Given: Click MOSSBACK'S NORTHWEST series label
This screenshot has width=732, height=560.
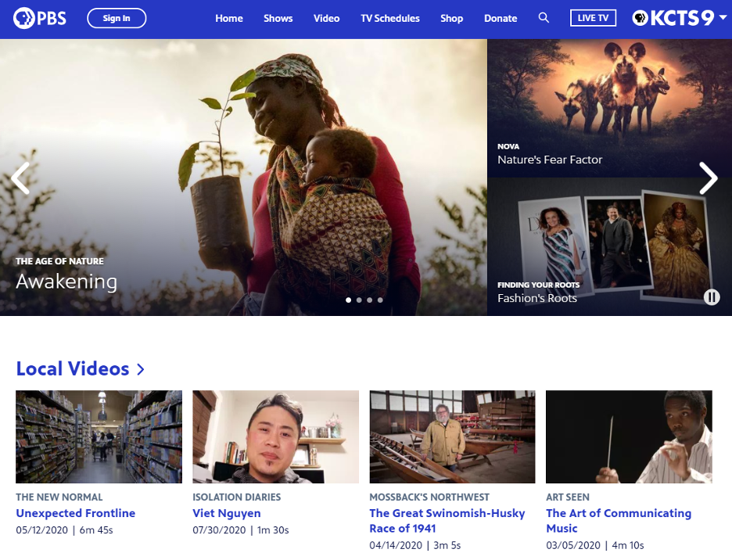Looking at the screenshot, I should [x=429, y=497].
